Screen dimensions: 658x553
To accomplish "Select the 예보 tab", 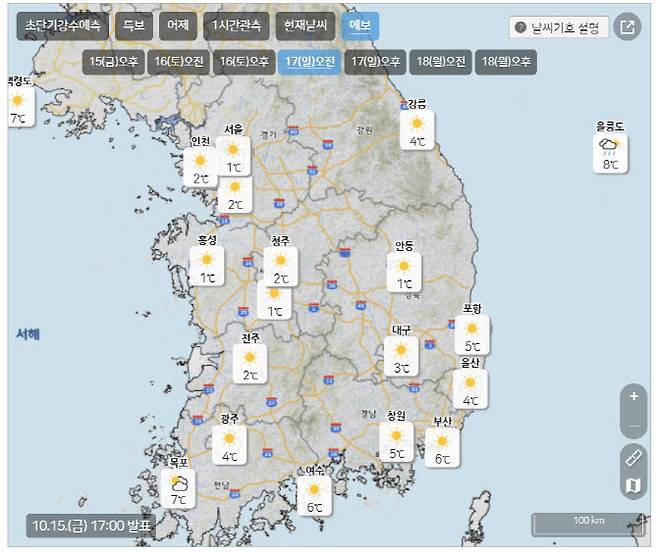I will [x=360, y=26].
